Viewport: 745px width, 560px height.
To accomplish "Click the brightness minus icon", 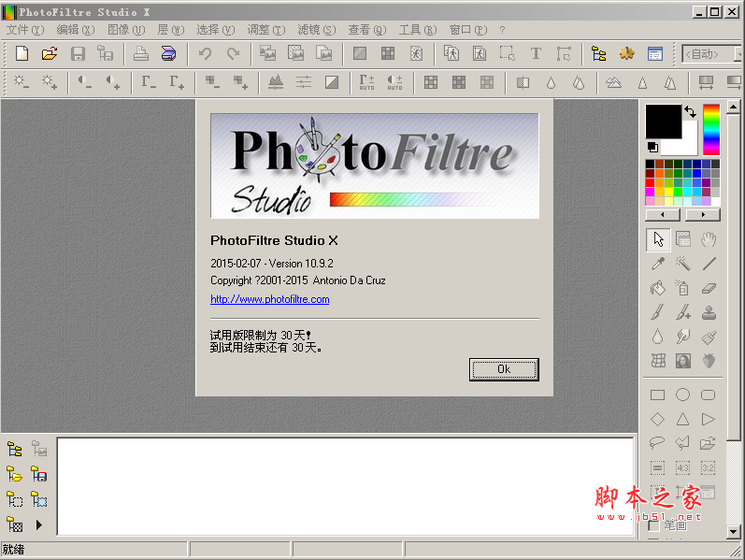I will (x=21, y=82).
